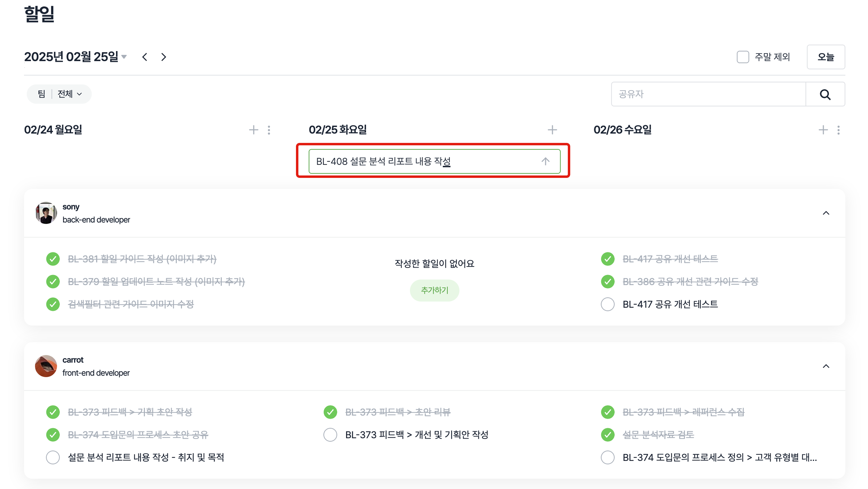This screenshot has height=489, width=868.
Task: Add a task to 02/26 수요일 column
Action: (x=823, y=130)
